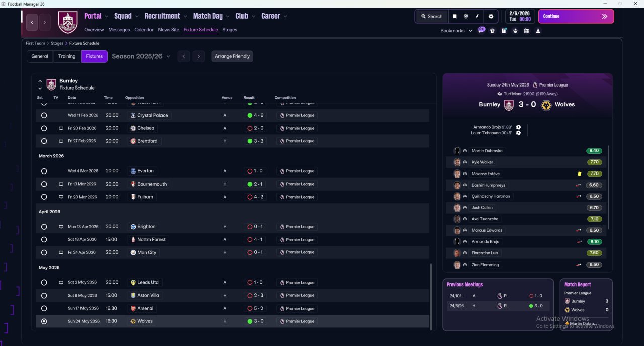Click the Search button

pyautogui.click(x=431, y=16)
